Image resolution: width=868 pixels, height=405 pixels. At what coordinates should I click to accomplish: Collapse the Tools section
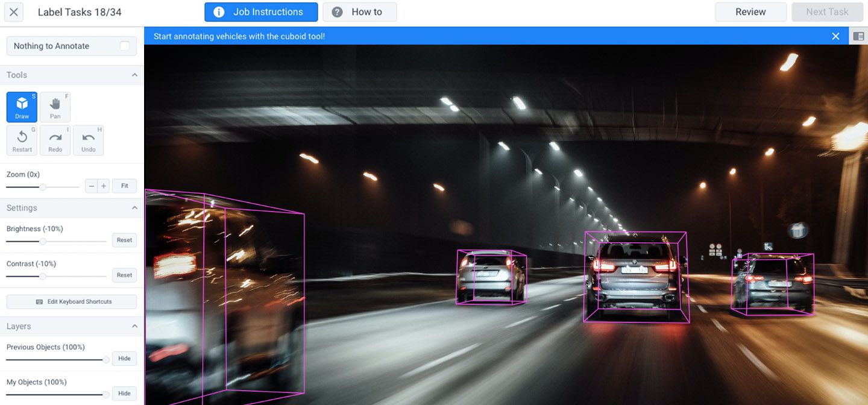point(136,75)
